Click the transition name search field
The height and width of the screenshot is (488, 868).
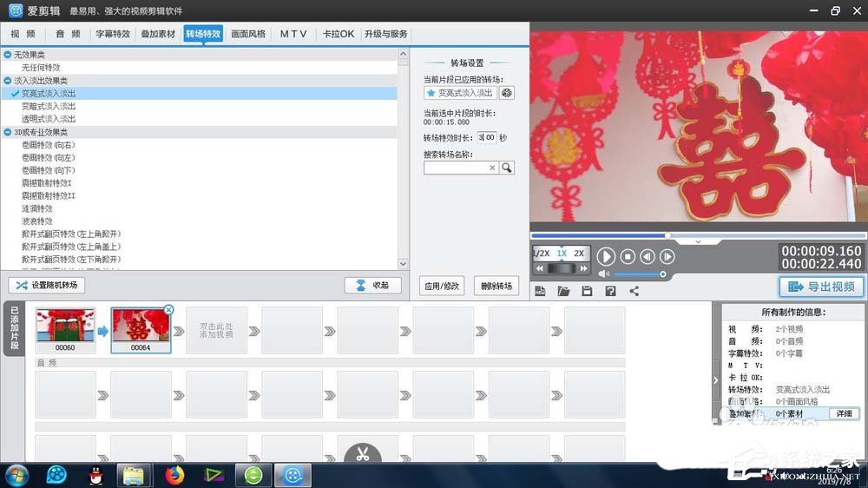point(461,168)
